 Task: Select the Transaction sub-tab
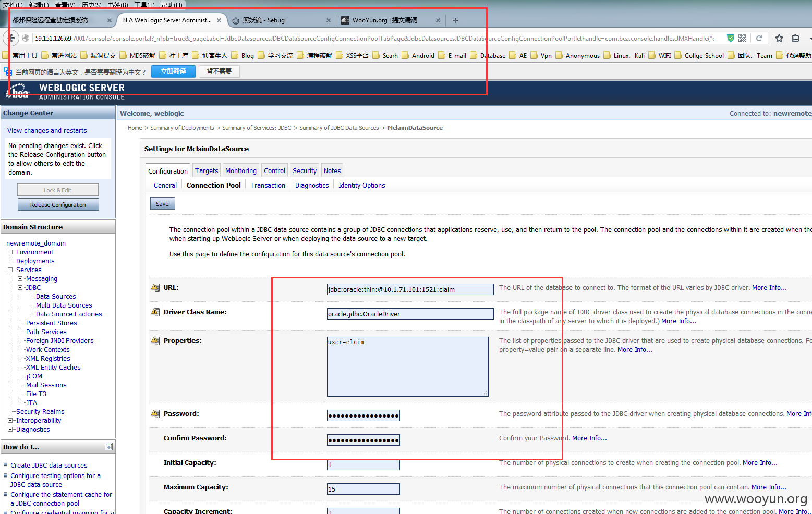(268, 185)
